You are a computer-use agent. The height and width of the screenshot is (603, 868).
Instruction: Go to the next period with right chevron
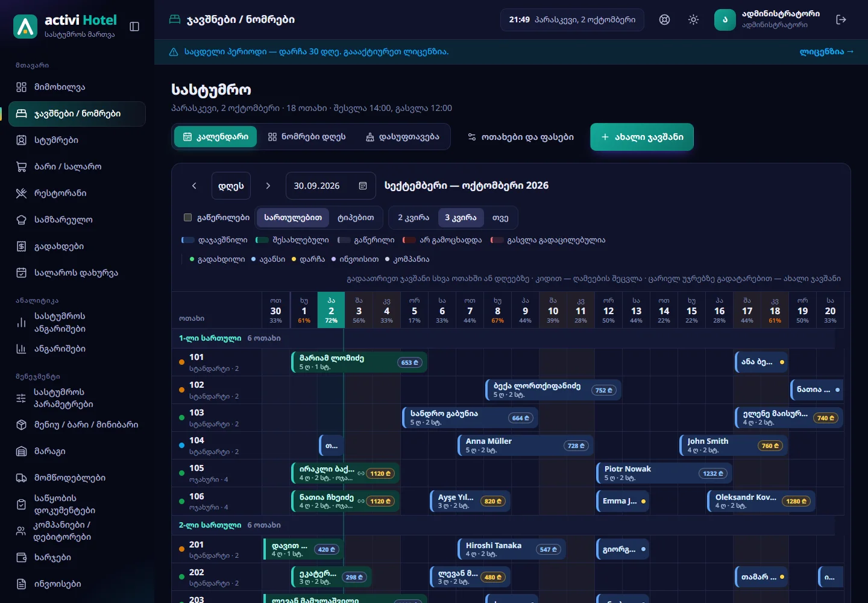268,186
